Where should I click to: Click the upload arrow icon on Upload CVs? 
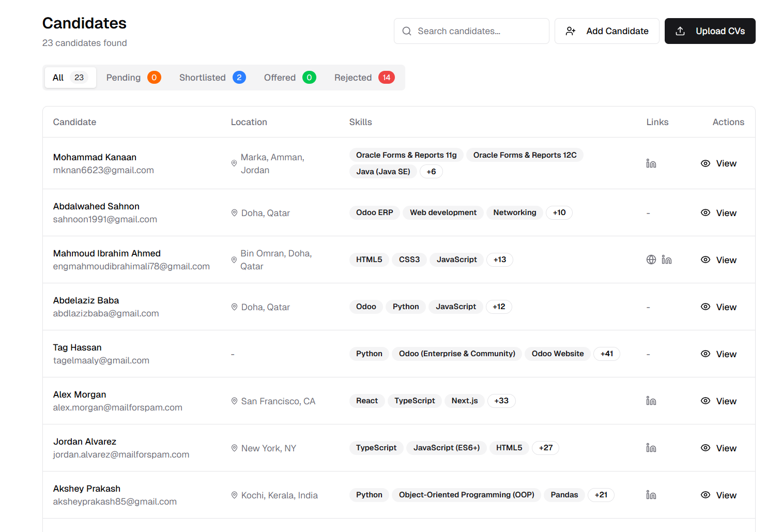point(680,31)
